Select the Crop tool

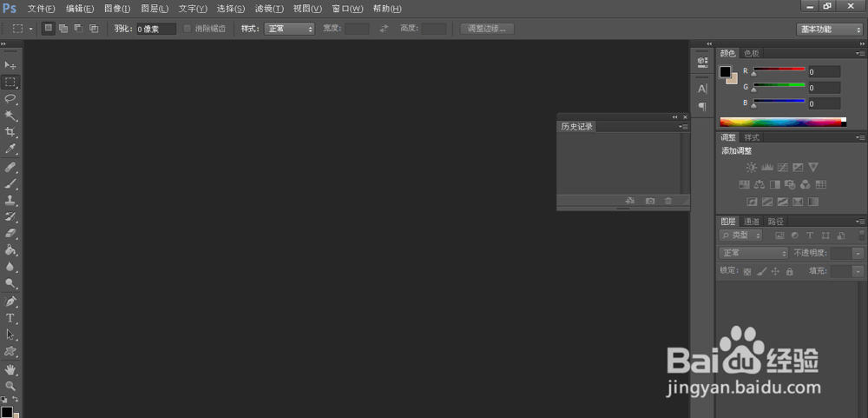pos(10,132)
